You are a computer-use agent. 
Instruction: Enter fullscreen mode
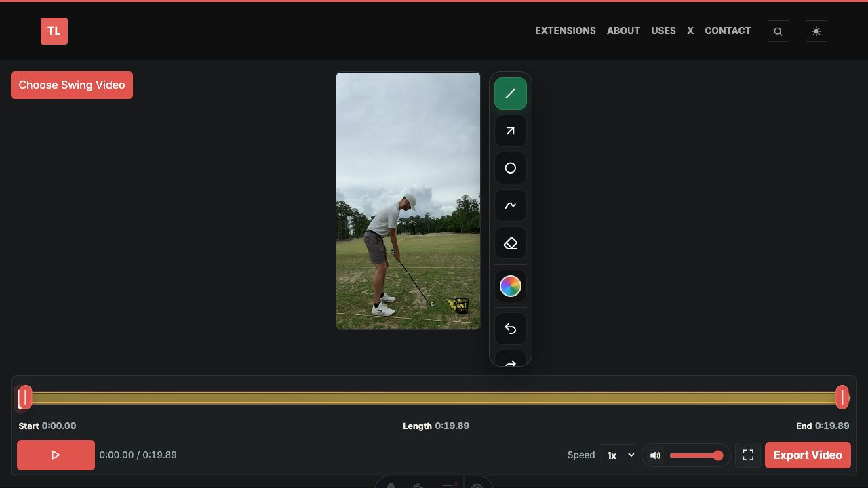pyautogui.click(x=748, y=455)
